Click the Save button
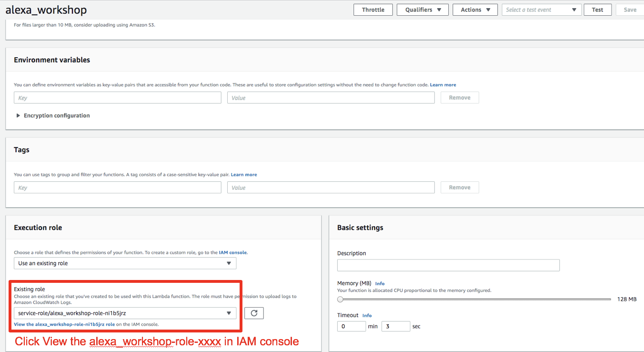Screen dimensions: 644x352 pos(630,10)
